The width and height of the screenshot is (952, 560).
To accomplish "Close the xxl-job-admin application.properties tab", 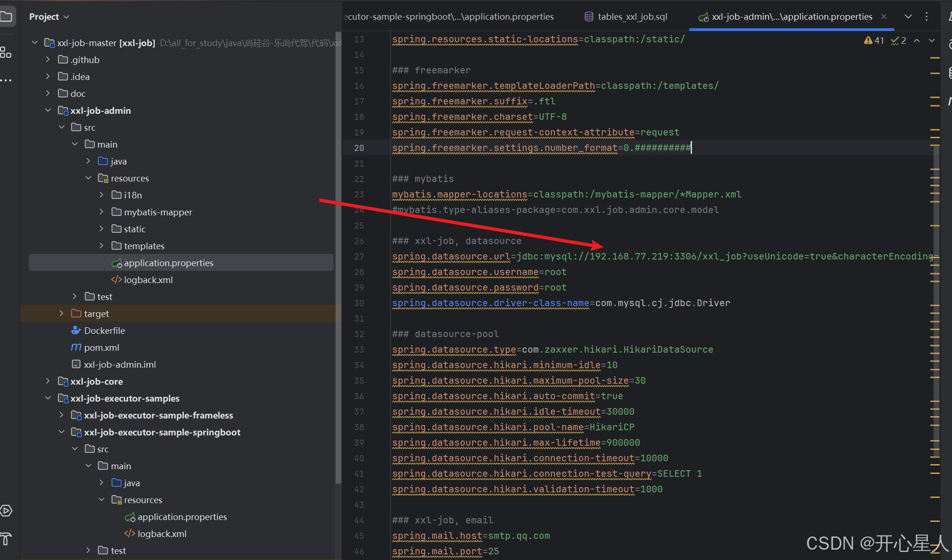I will click(x=884, y=16).
